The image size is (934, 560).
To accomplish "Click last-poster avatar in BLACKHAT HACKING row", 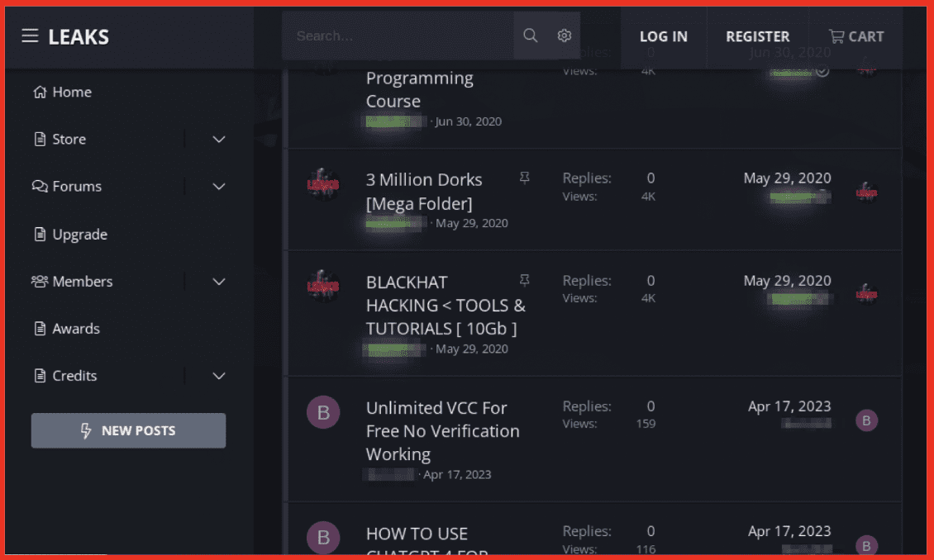I will (x=866, y=295).
